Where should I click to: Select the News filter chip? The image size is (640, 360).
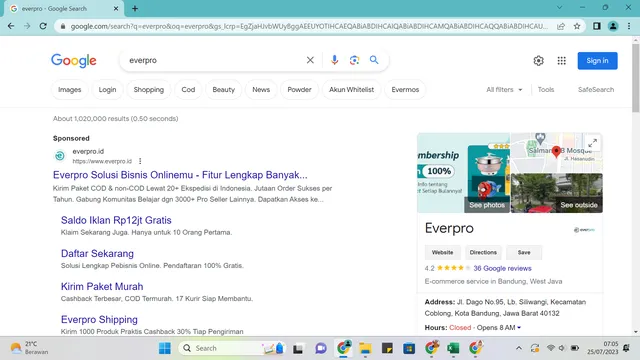point(261,89)
